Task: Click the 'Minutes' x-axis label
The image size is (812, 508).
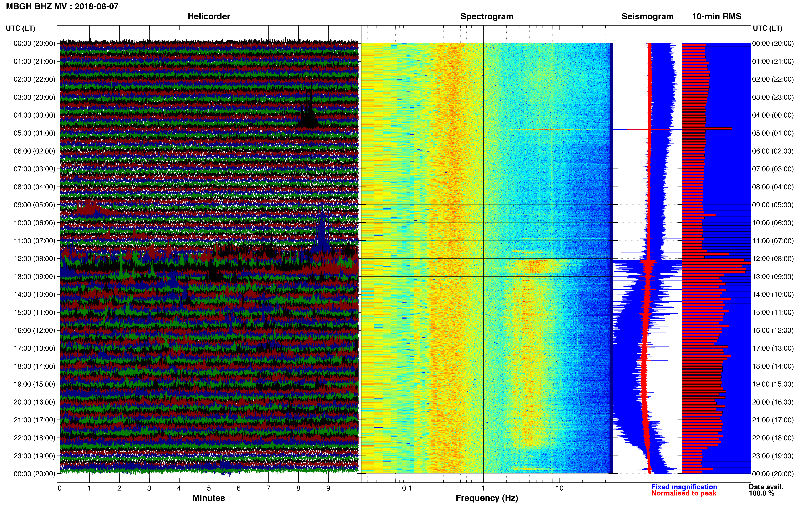Action: click(x=209, y=498)
